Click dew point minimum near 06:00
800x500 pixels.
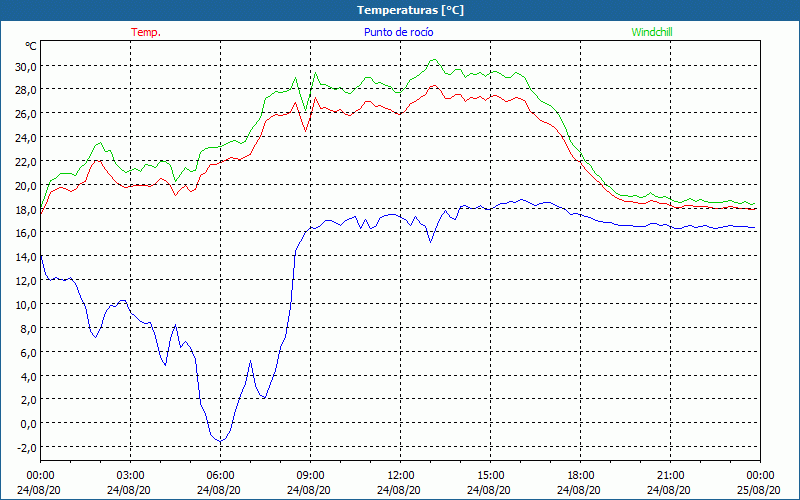[x=220, y=441]
